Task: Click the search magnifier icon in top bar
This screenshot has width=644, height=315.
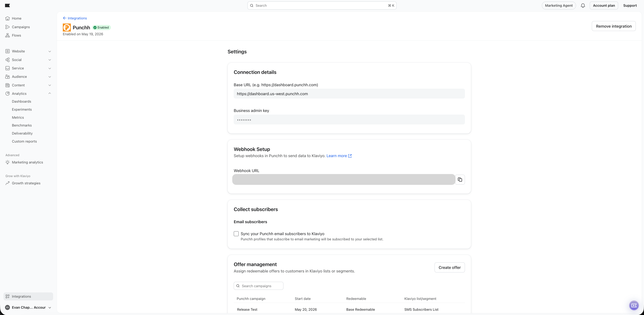Action: (252, 6)
